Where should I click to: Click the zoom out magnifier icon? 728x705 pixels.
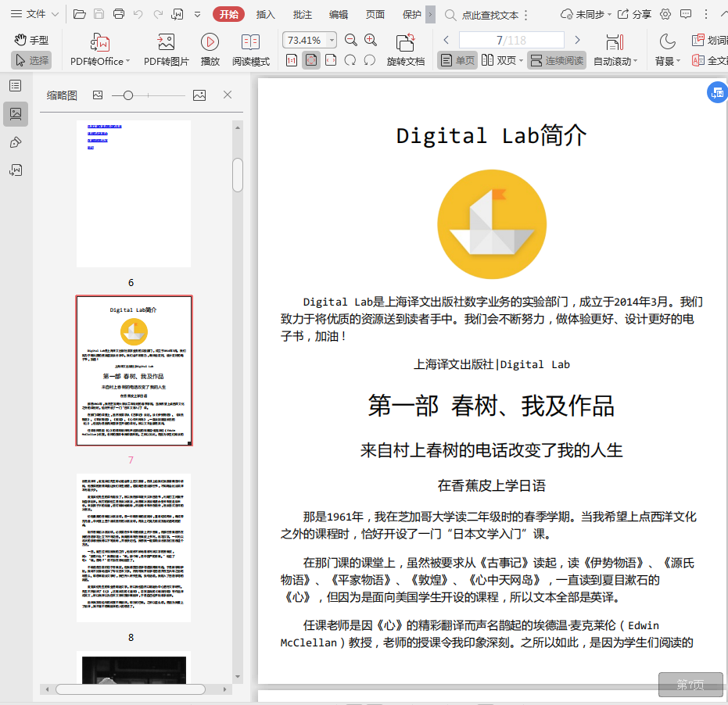click(351, 40)
